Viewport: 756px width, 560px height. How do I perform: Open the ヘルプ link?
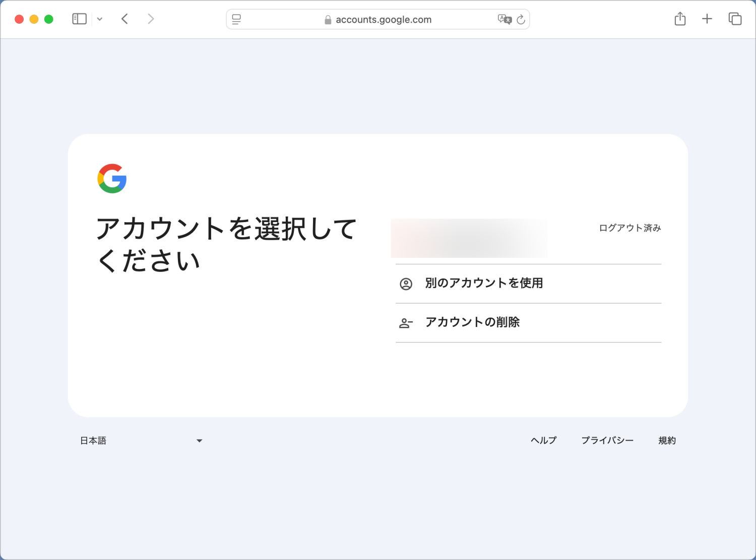point(543,441)
